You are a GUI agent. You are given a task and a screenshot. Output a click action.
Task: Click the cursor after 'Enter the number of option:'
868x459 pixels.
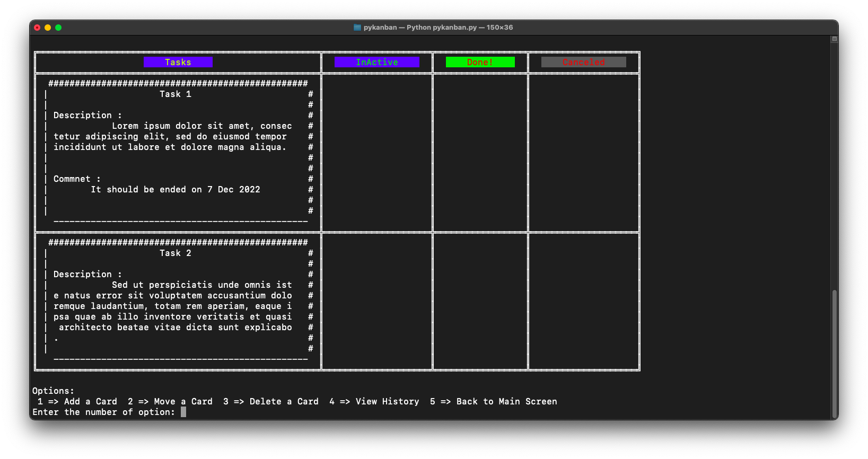[183, 412]
